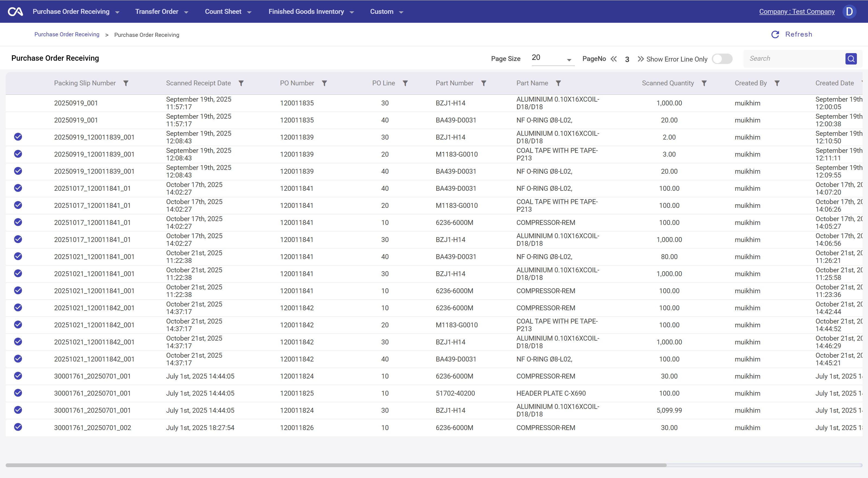The image size is (868, 478).
Task: Open the Page Size dropdown
Action: (553, 59)
